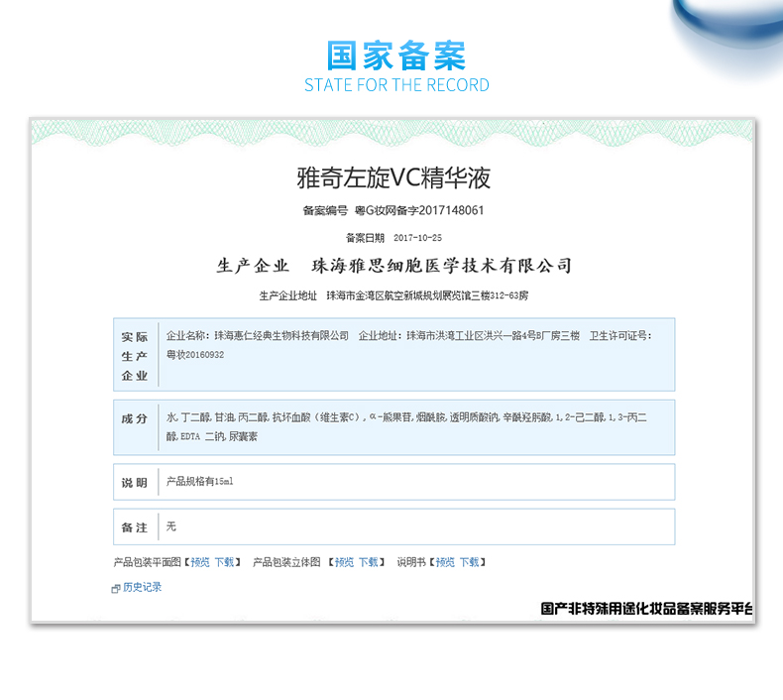Viewport: 783px width, 700px height.
Task: Click the 备案编号 label
Action: [x=325, y=210]
